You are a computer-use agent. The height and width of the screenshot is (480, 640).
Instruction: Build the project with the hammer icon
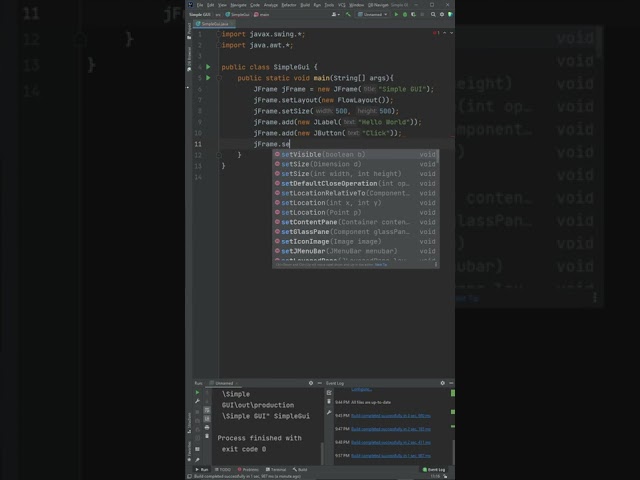(x=348, y=14)
